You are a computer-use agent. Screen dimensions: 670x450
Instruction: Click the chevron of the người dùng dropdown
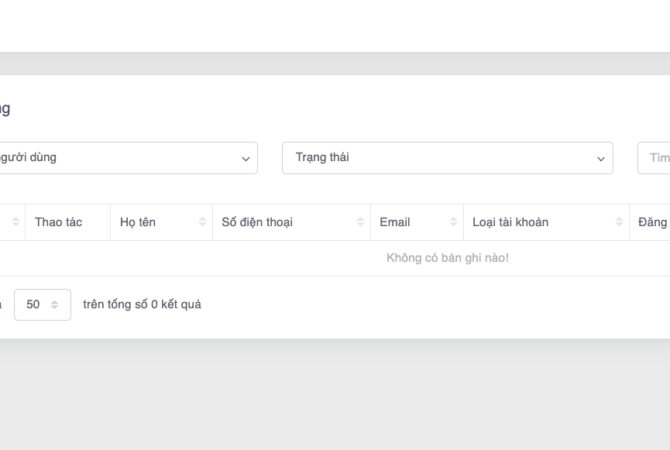click(246, 158)
